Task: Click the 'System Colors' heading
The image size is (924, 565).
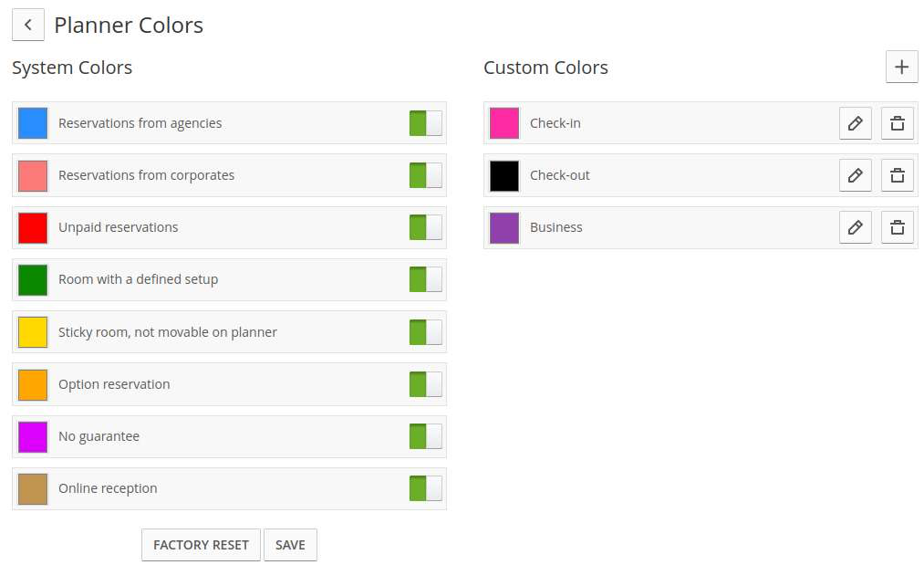Action: coord(72,68)
